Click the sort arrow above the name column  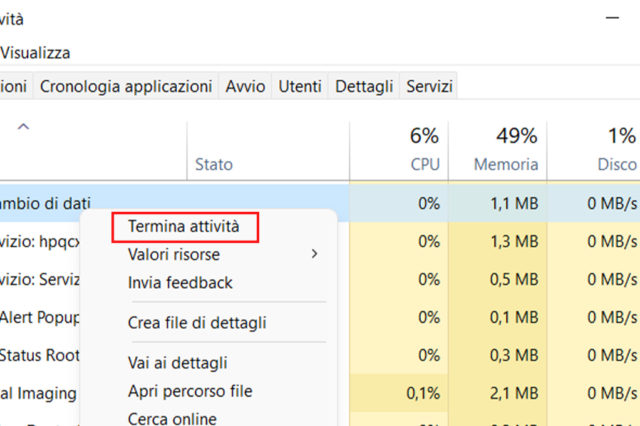tap(24, 127)
